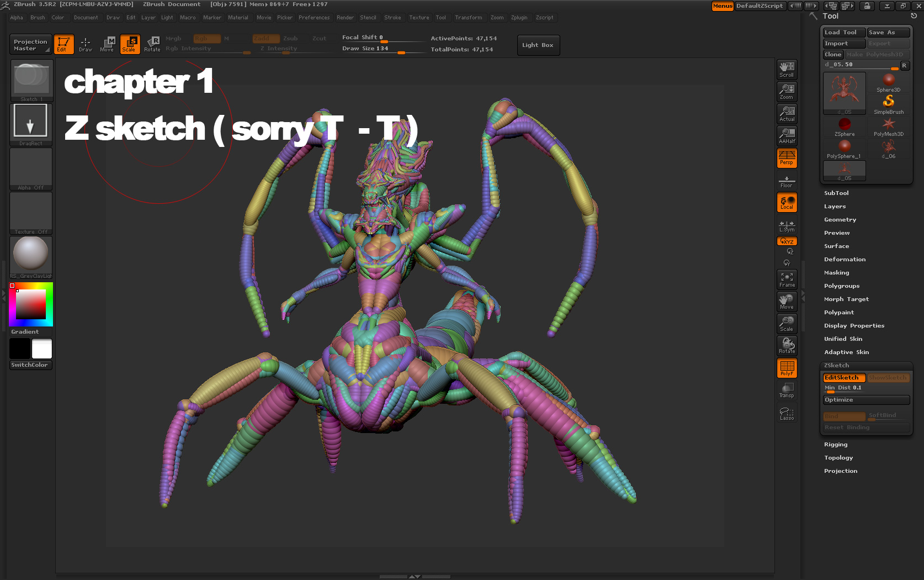
Task: Toggle the Menus button
Action: pos(723,6)
